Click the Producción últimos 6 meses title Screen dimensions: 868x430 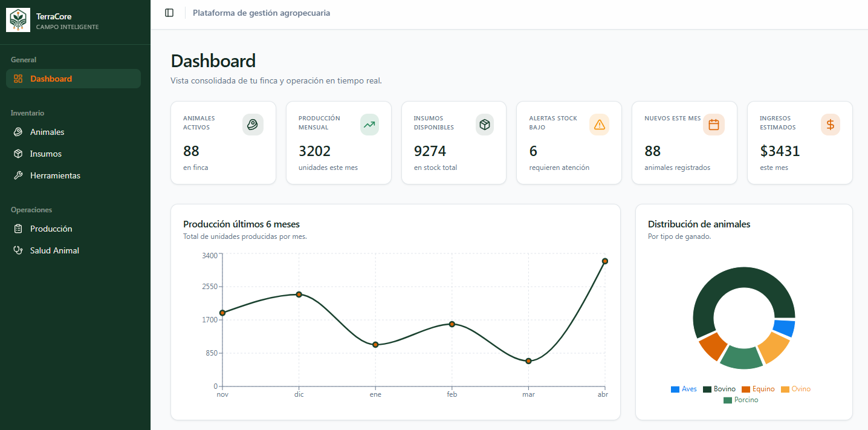[241, 224]
